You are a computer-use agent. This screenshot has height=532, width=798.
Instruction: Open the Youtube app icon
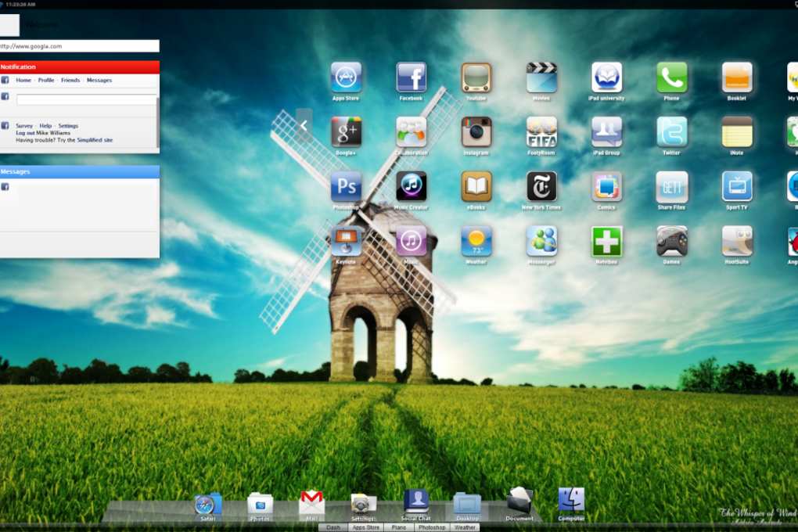coord(476,77)
